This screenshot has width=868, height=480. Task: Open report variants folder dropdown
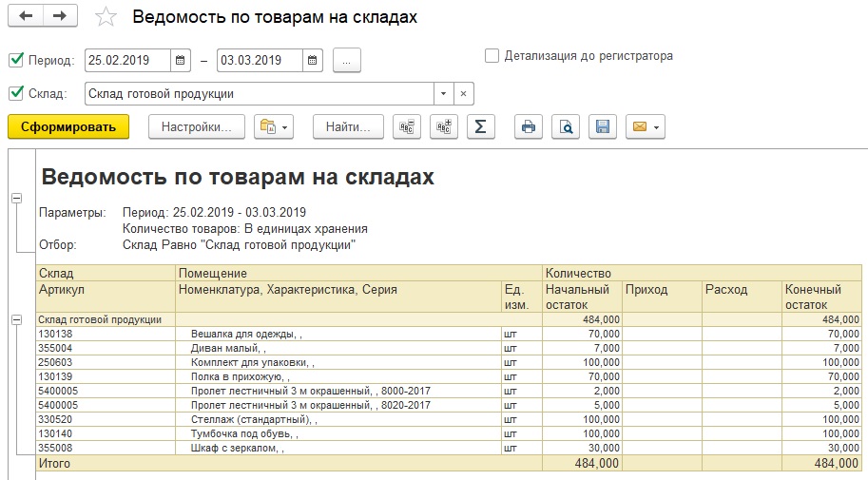click(x=274, y=126)
